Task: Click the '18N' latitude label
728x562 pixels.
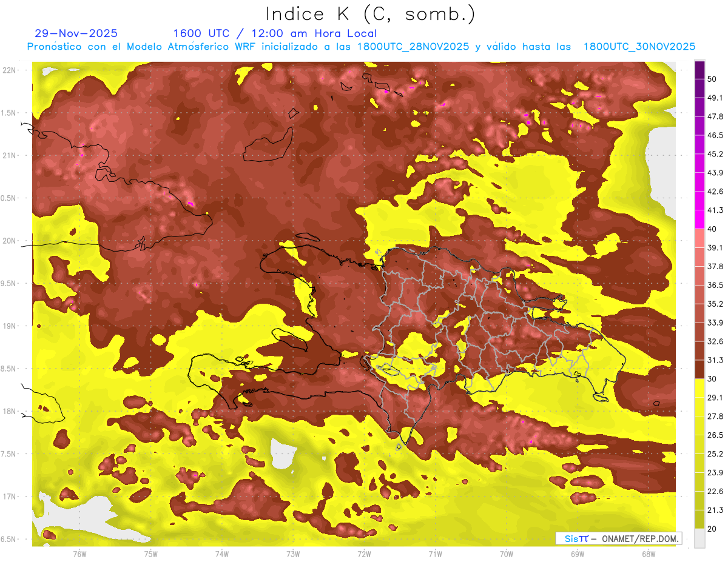Action: 10,412
